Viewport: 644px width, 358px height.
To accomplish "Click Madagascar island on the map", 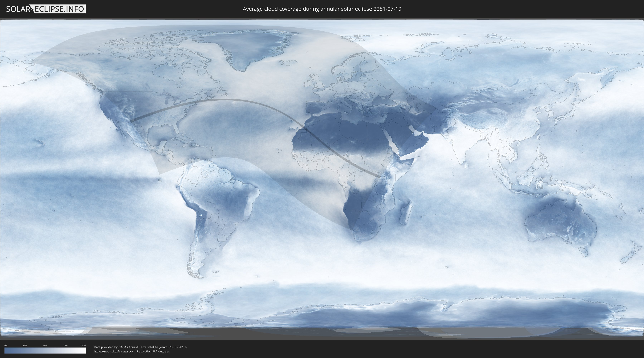I will [406, 213].
